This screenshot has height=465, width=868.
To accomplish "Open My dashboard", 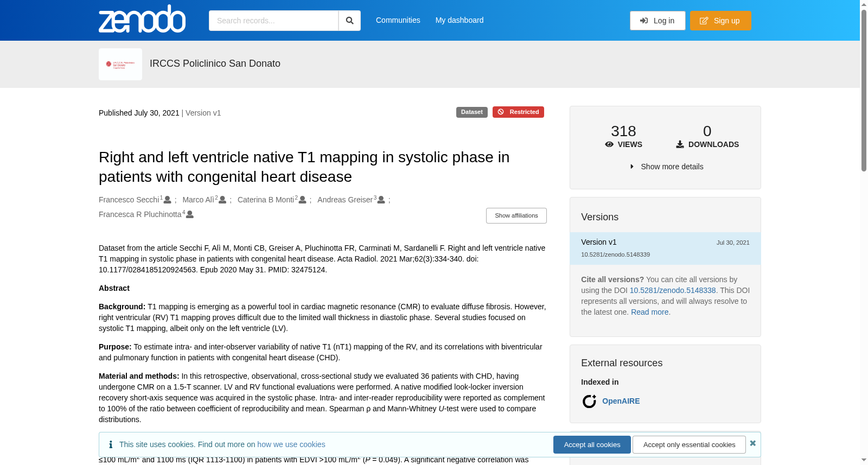I will (459, 20).
